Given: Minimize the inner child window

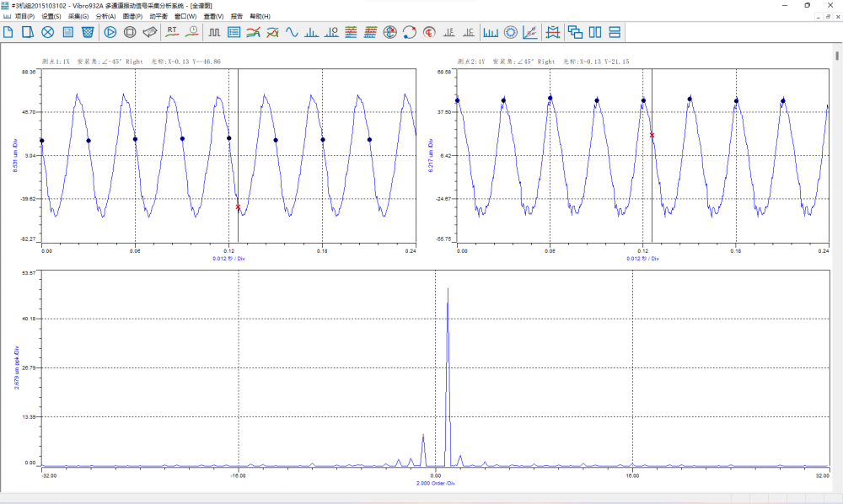Looking at the screenshot, I should coord(819,17).
